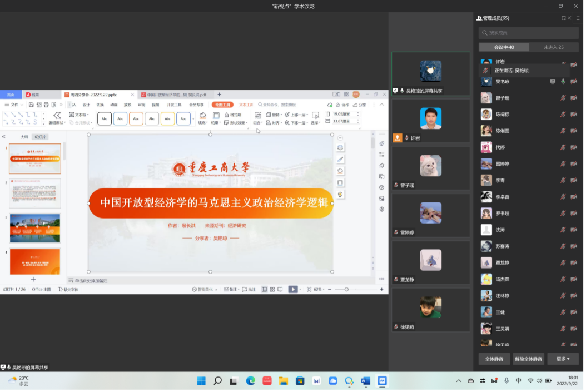Viewport: 586px width, 392px height.
Task: Toggle 吴艳琼's active green microphone
Action: [563, 82]
